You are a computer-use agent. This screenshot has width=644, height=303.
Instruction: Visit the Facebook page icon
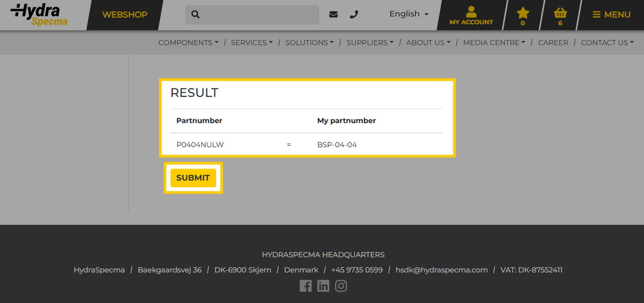[306, 286]
